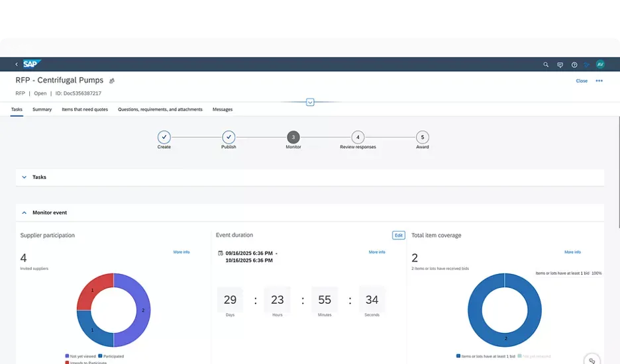Click the 29 Days countdown box
The width and height of the screenshot is (620, 364).
pos(230,300)
